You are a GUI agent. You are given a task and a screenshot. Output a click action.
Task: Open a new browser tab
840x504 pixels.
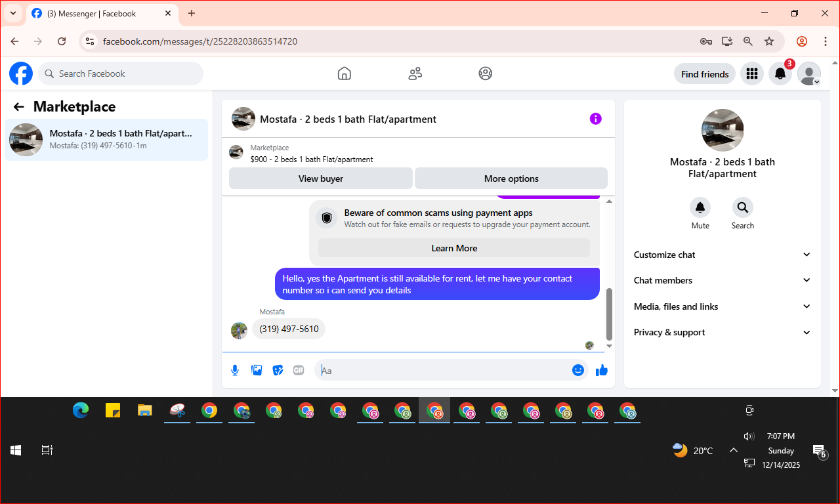point(192,13)
